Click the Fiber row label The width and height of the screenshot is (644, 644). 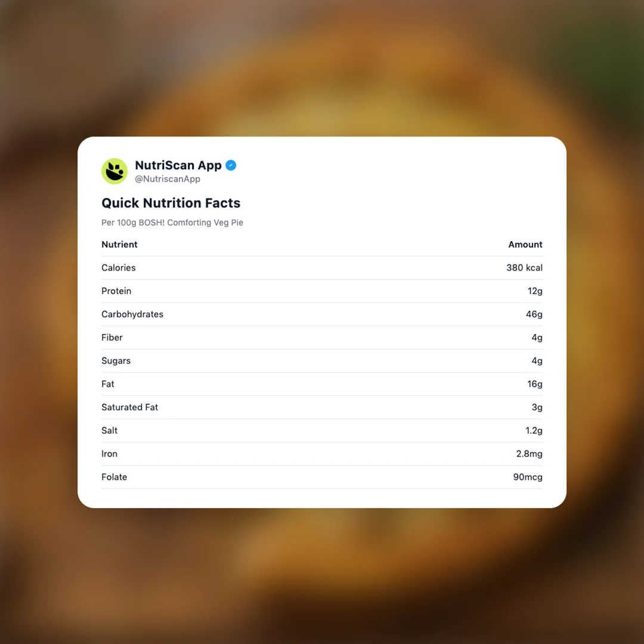coord(112,338)
